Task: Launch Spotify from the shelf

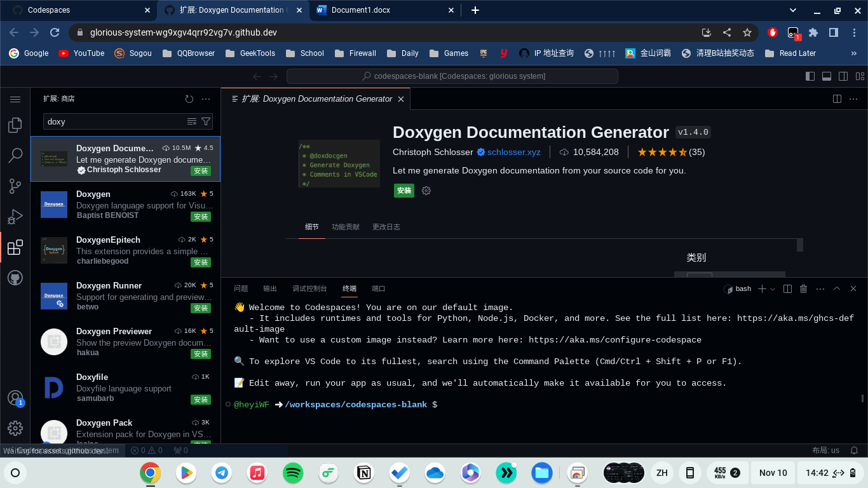Action: (x=293, y=473)
